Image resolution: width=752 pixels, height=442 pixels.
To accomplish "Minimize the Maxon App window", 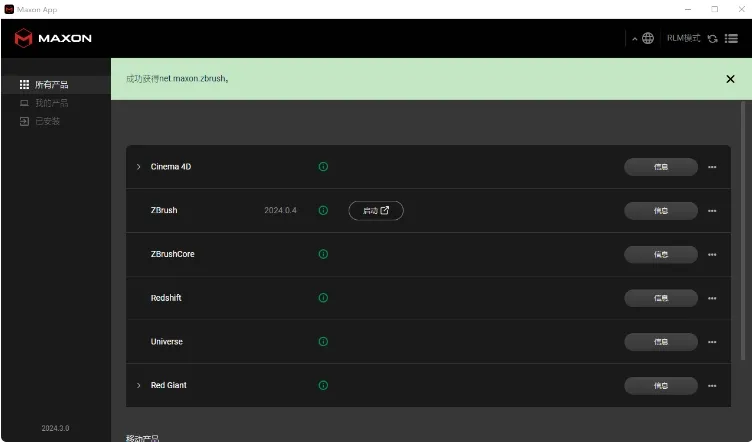I will [x=688, y=10].
